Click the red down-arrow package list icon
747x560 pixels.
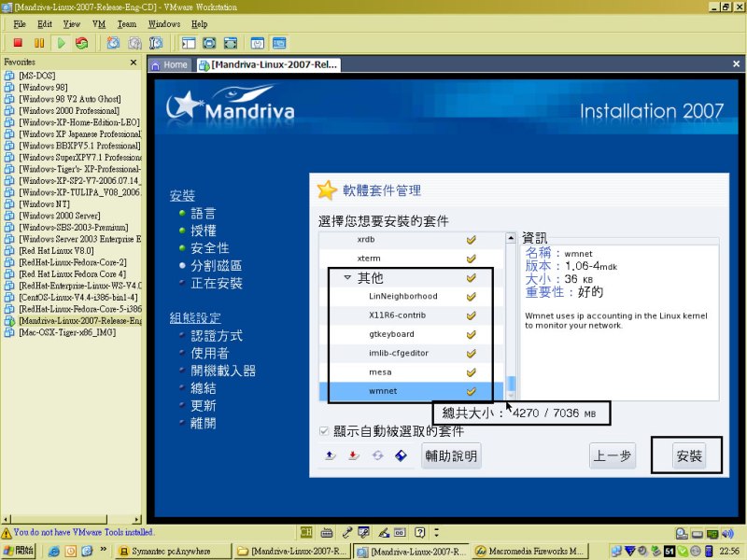[x=353, y=455]
